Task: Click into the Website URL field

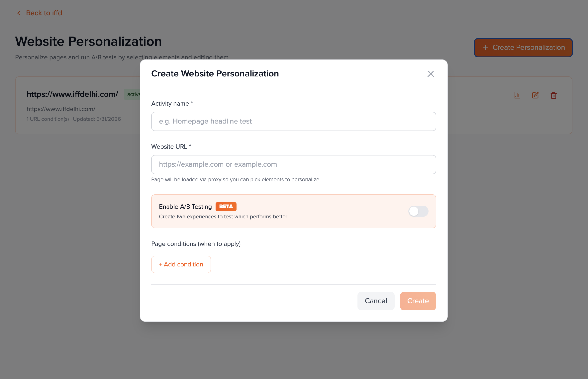Action: [x=294, y=164]
